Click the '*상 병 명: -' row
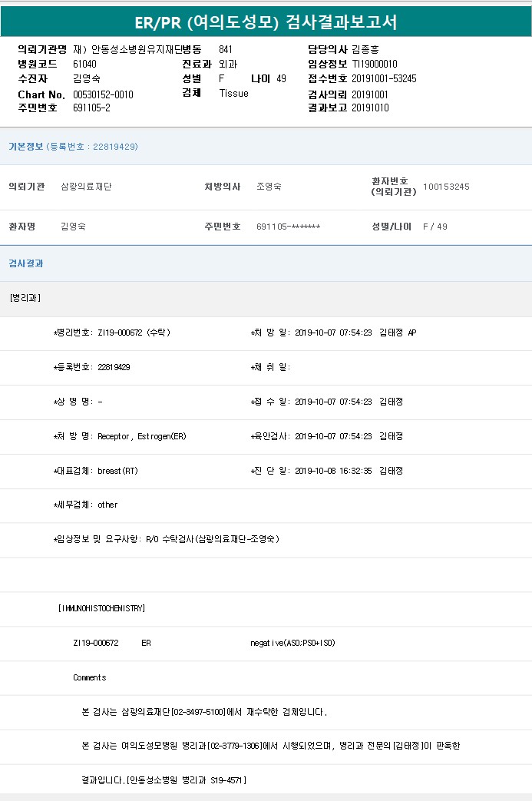 point(78,402)
